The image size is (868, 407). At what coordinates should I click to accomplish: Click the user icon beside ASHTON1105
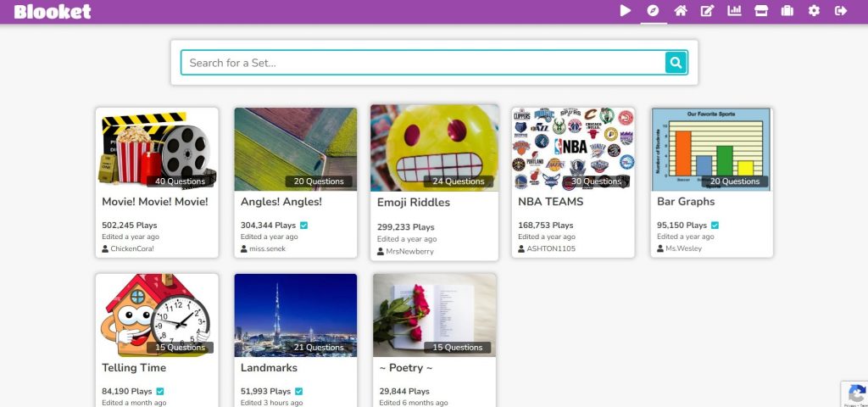pos(521,249)
